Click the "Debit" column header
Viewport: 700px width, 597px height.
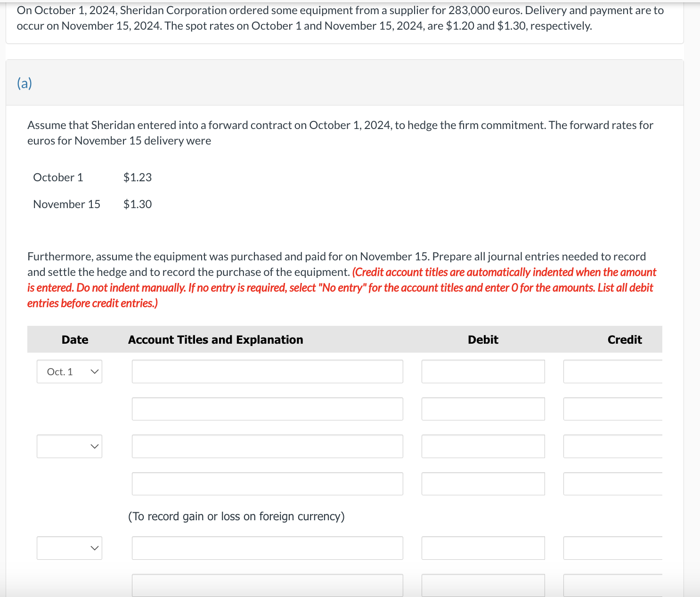(483, 339)
